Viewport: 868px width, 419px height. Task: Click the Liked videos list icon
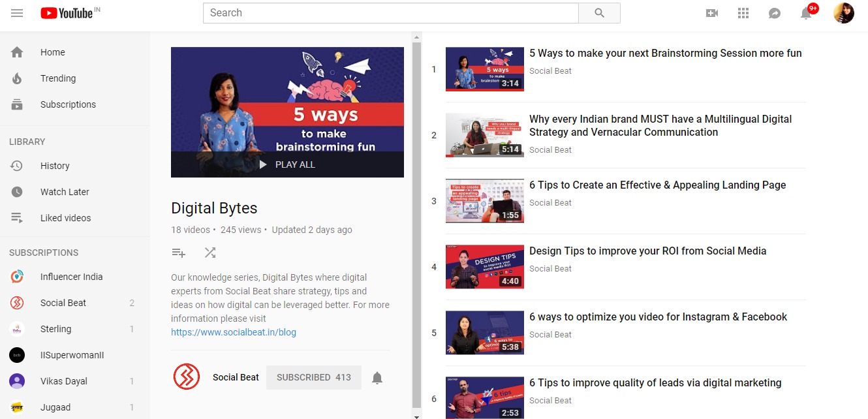[x=17, y=218]
